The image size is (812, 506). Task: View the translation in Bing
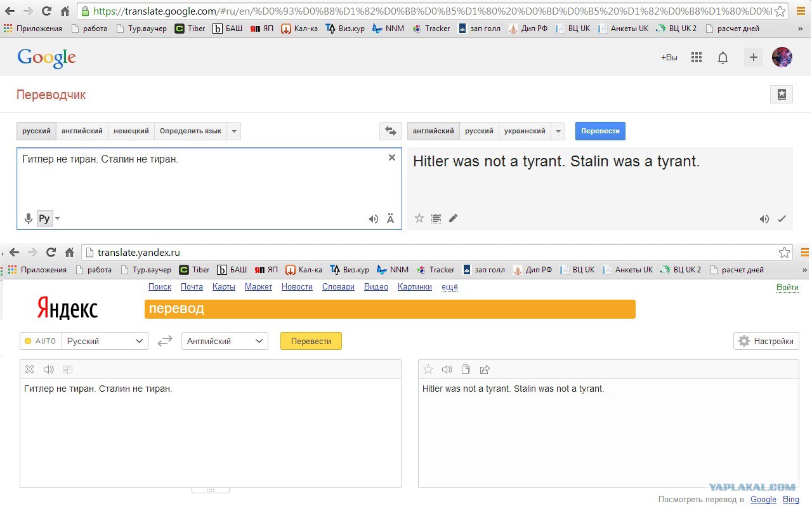pos(791,500)
